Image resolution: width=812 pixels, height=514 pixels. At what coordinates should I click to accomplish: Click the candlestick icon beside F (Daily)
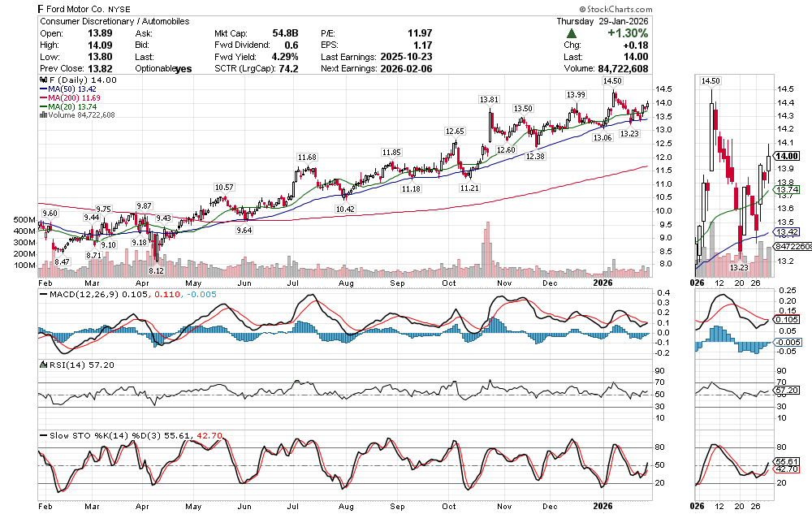pyautogui.click(x=42, y=81)
